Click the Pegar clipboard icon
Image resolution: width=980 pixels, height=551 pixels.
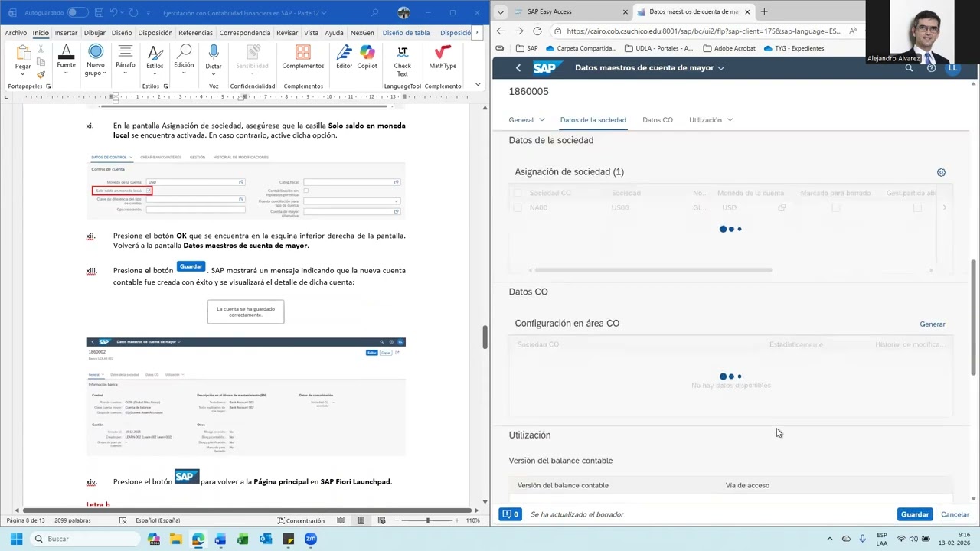pyautogui.click(x=23, y=54)
